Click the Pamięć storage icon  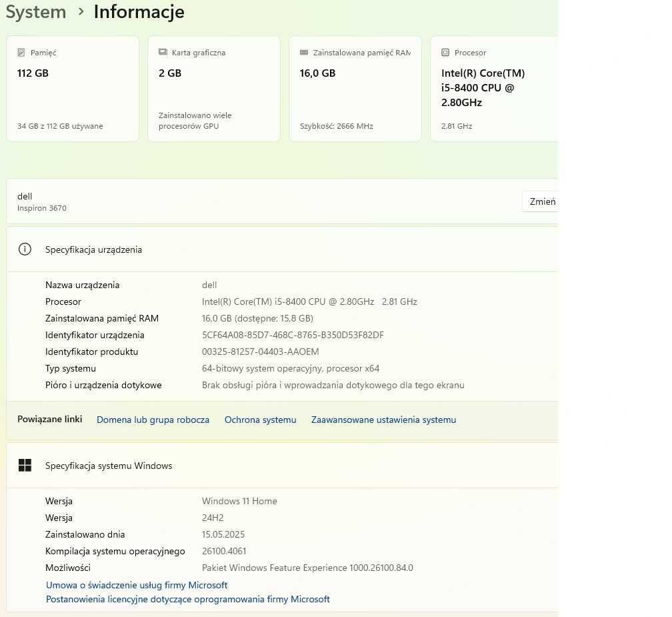(21, 52)
